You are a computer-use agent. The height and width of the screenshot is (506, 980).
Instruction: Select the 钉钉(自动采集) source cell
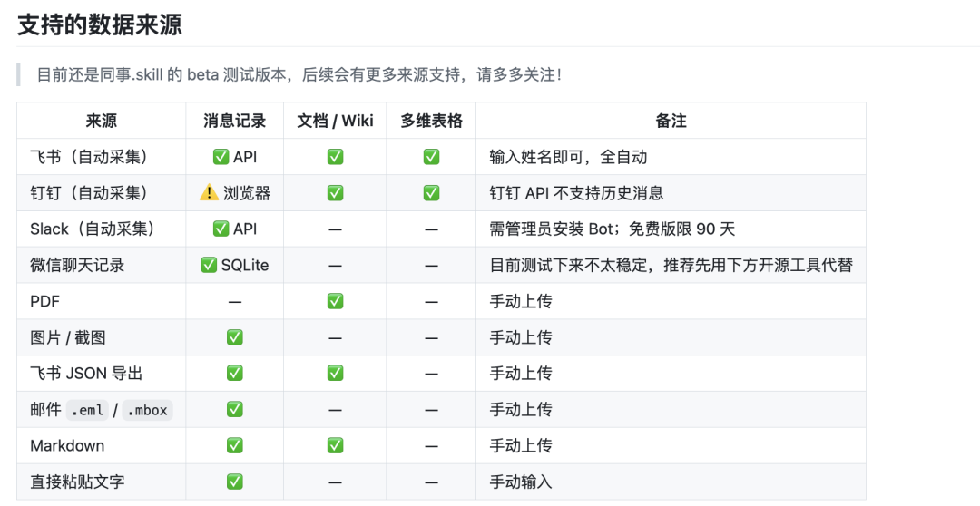coord(102,193)
